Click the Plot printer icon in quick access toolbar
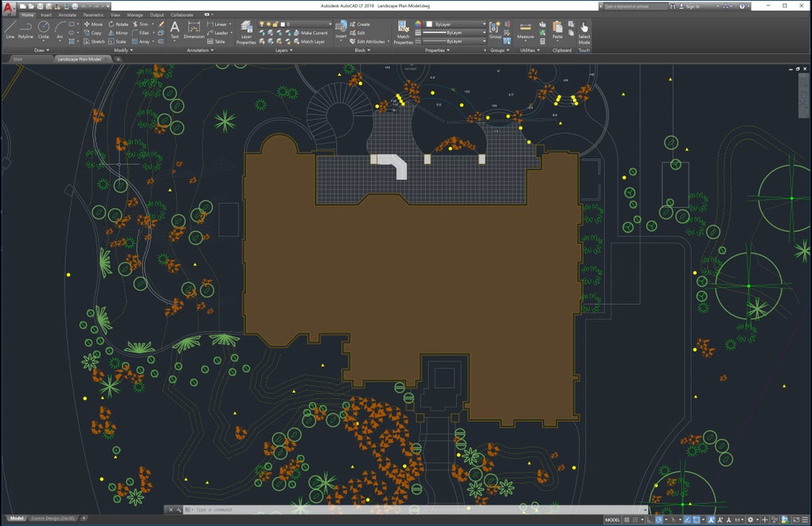 75,6
